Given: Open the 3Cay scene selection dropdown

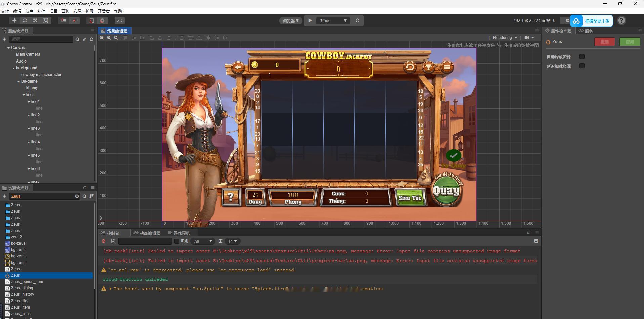Looking at the screenshot, I should pyautogui.click(x=333, y=21).
